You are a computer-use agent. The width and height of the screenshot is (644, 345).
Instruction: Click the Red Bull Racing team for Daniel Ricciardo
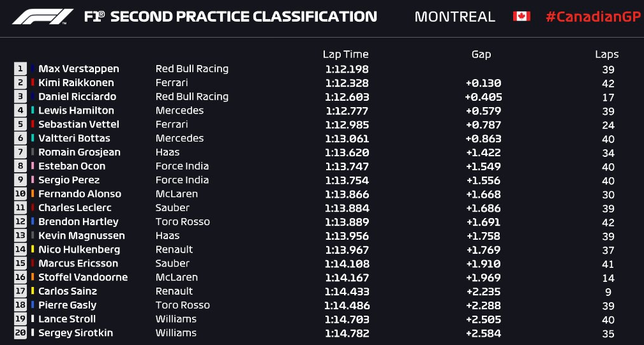coord(192,97)
